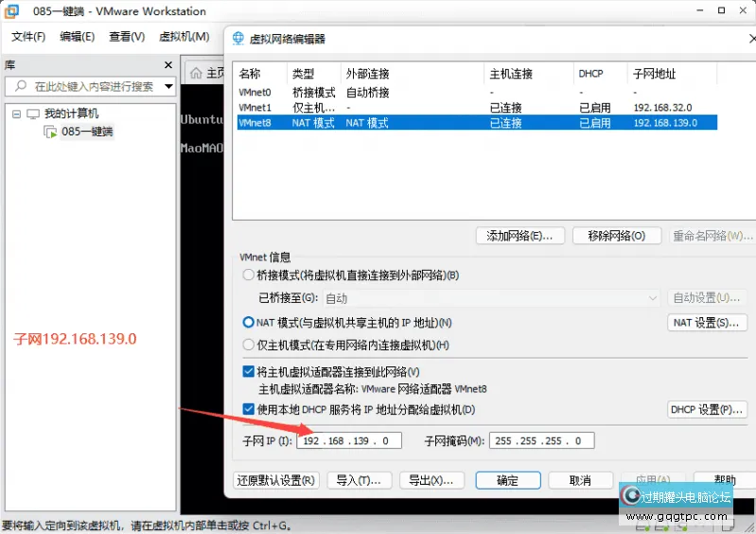Open the 编辑(E) menu
Image resolution: width=756 pixels, height=534 pixels.
(x=78, y=37)
